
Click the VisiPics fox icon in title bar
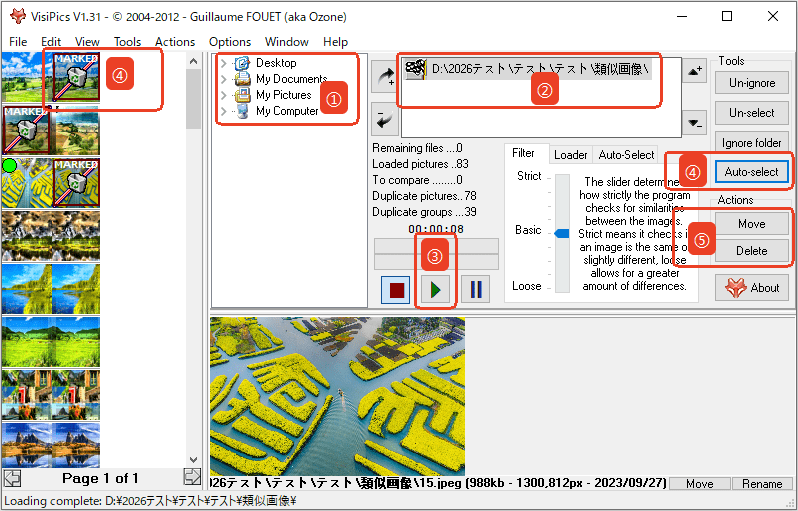click(x=18, y=16)
